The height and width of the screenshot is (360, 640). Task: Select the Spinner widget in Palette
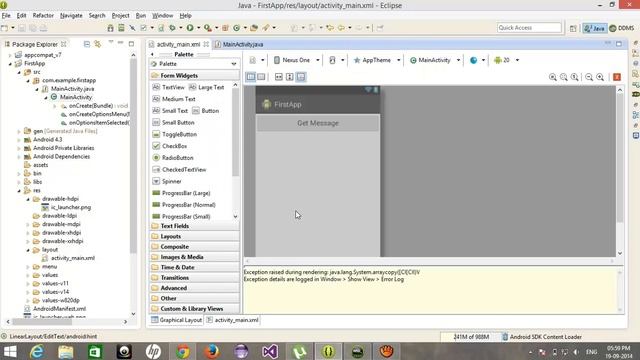pos(167,181)
